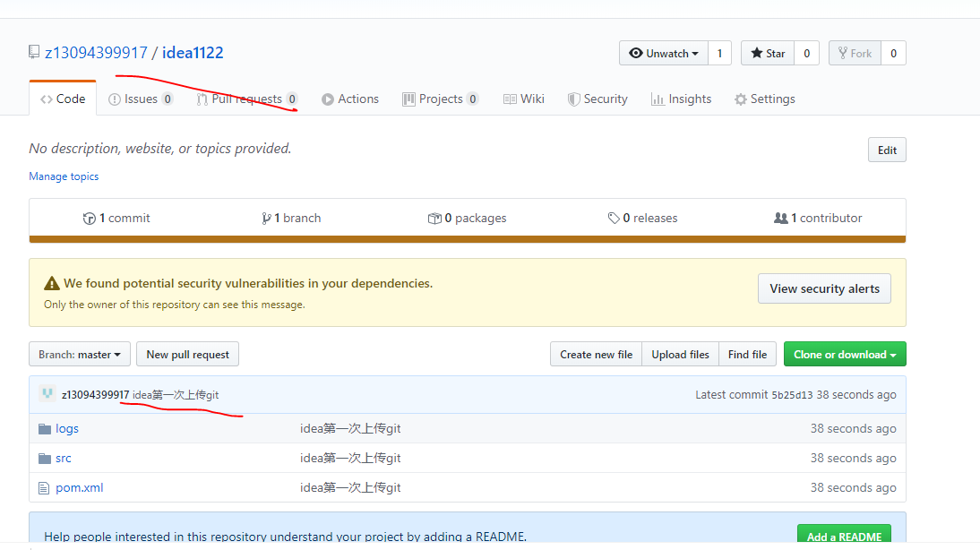Open commit message in the src row
This screenshot has height=550, width=980.
click(x=350, y=458)
